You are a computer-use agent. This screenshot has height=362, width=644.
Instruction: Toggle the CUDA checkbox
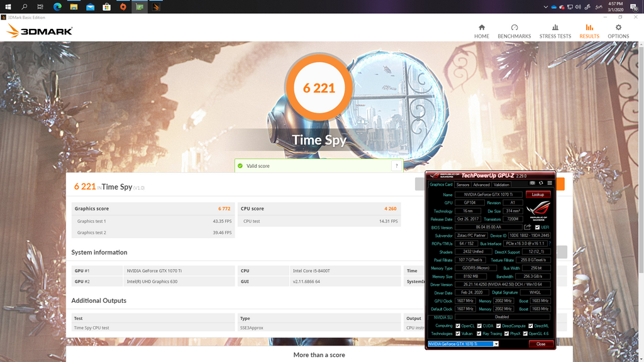(x=479, y=326)
